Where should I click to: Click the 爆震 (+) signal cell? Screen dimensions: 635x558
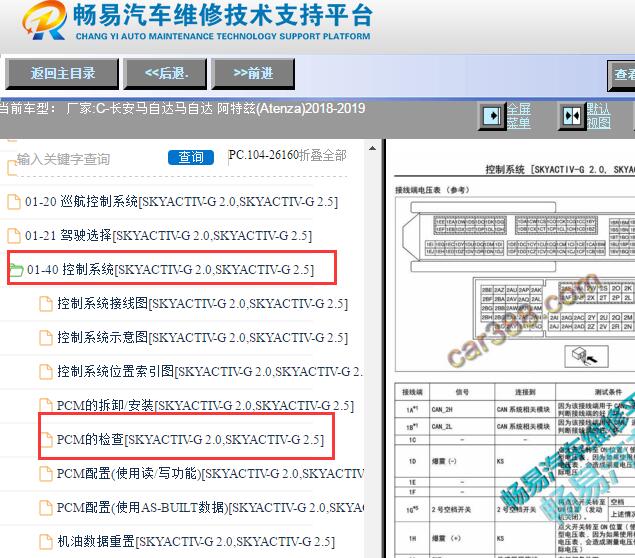tap(462, 538)
